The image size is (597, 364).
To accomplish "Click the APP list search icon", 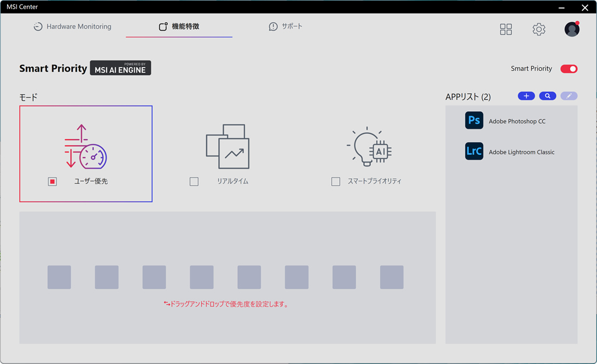I will [547, 96].
